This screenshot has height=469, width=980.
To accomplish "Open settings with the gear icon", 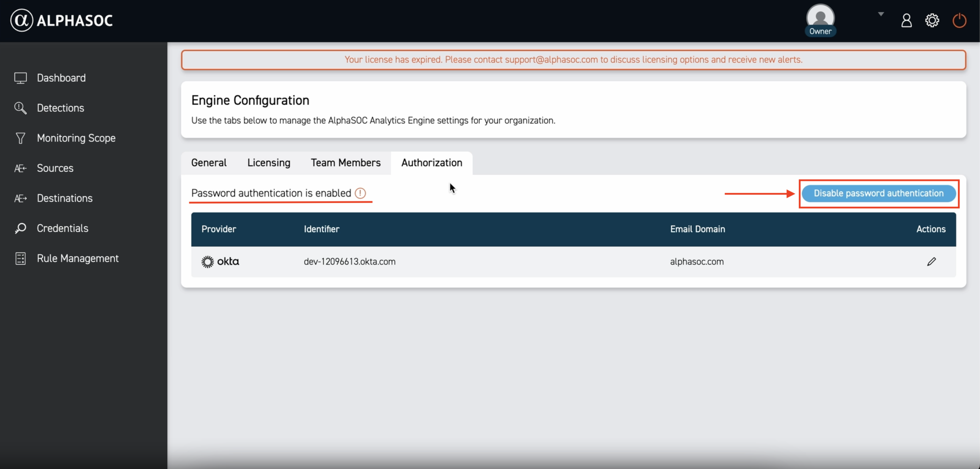I will (x=932, y=20).
